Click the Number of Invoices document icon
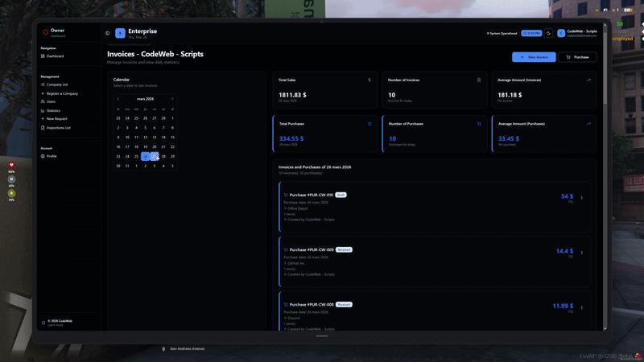Viewport: 644px width, 362px height. [479, 80]
